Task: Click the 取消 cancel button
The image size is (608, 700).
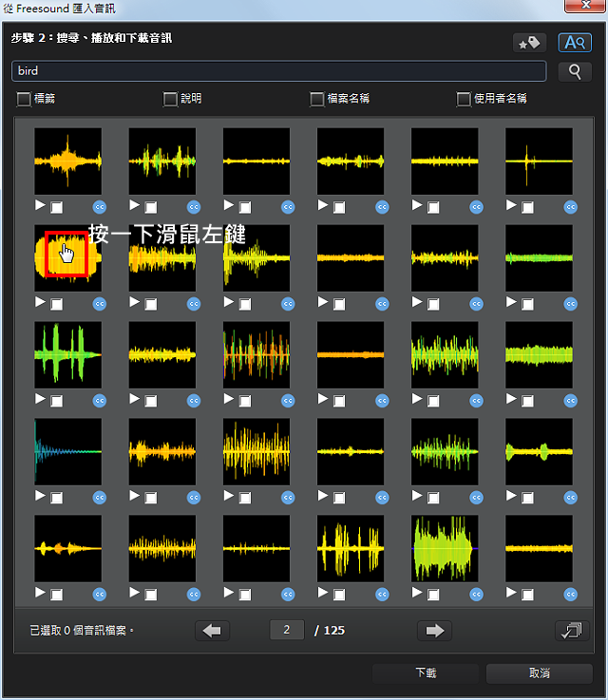Action: (x=540, y=673)
